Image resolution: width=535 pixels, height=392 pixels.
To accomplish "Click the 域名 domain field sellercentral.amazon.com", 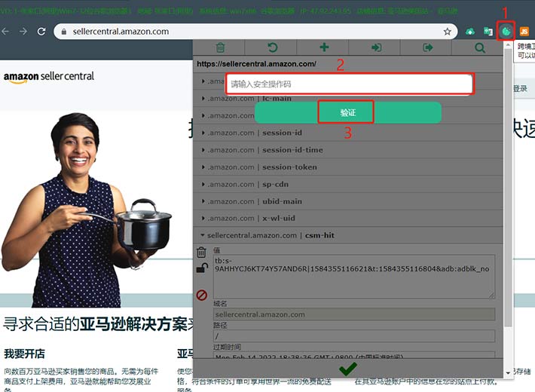I will pyautogui.click(x=354, y=314).
